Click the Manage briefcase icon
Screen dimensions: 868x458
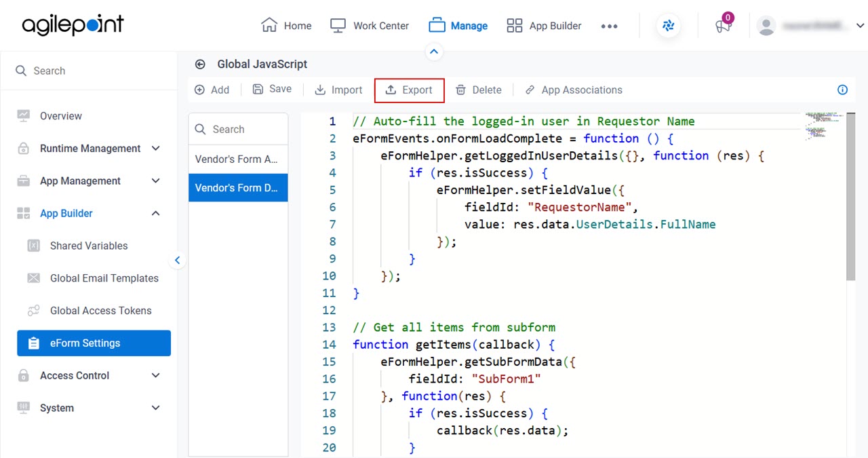coord(437,26)
